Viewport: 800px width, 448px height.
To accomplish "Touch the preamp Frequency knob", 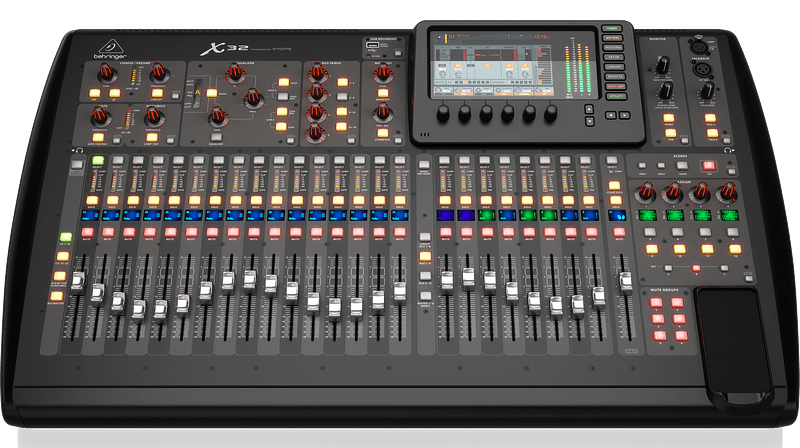I will [x=158, y=74].
